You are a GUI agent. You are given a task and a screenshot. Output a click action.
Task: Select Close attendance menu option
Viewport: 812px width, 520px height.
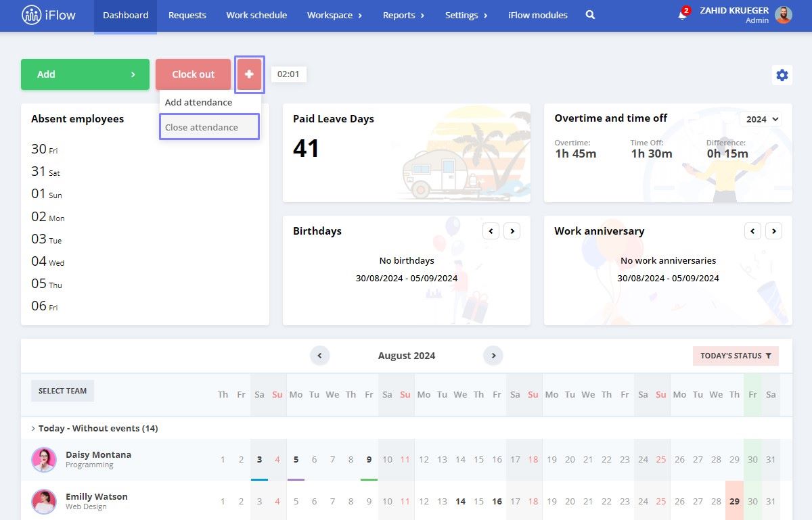[209, 127]
